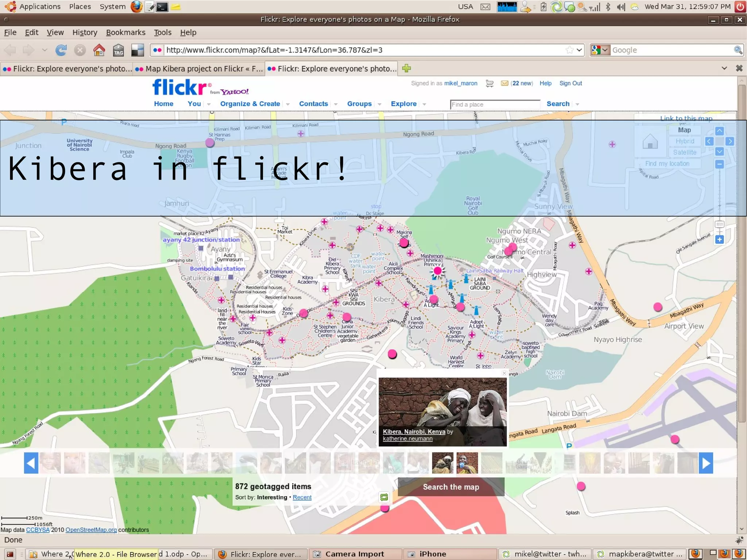The width and height of the screenshot is (747, 560).
Task: Click the Firefox reload page button
Action: tap(61, 50)
